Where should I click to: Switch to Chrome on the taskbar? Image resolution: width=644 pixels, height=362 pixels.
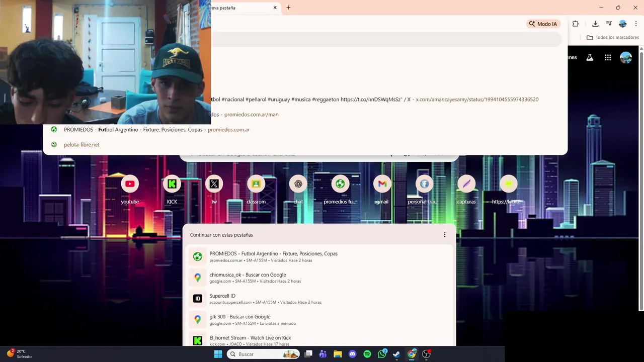click(x=412, y=354)
